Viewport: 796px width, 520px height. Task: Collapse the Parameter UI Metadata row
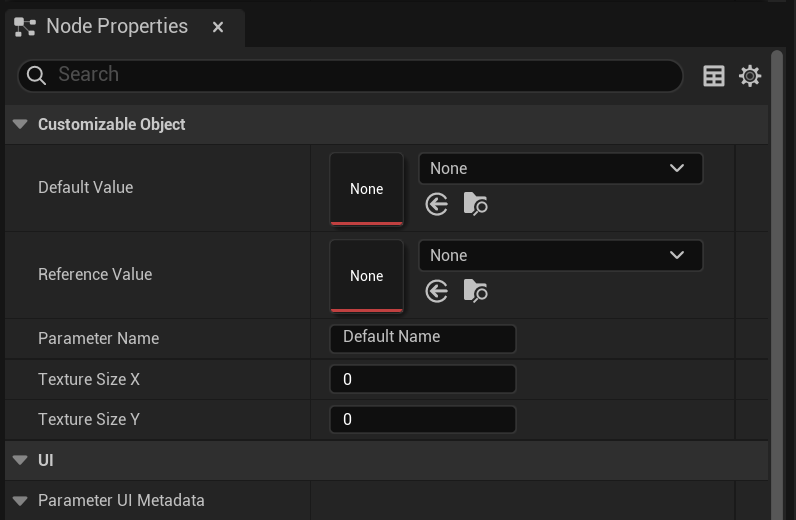(x=20, y=501)
